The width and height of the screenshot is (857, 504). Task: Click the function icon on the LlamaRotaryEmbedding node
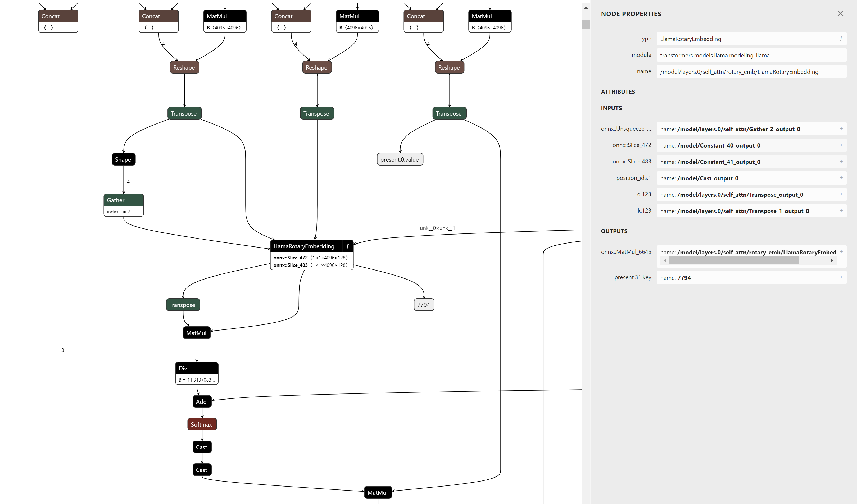point(347,246)
